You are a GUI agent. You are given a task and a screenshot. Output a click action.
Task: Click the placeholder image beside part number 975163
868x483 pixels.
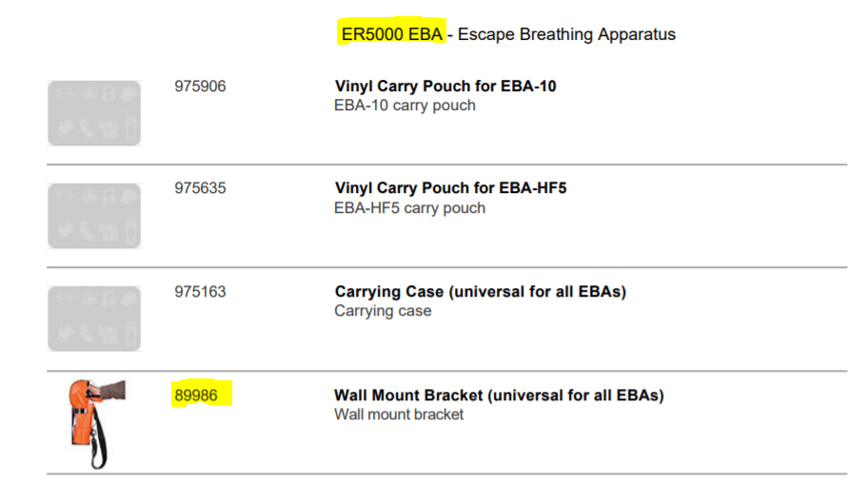pos(94,319)
